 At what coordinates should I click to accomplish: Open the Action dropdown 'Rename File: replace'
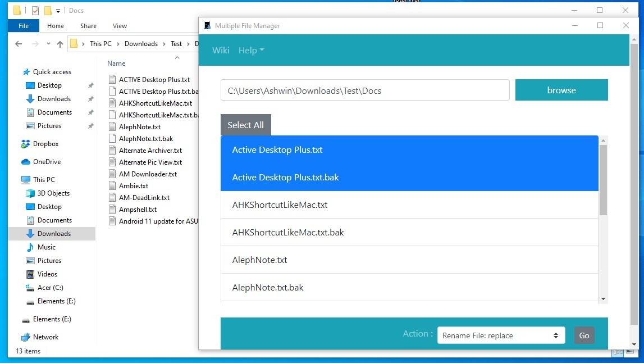(501, 335)
